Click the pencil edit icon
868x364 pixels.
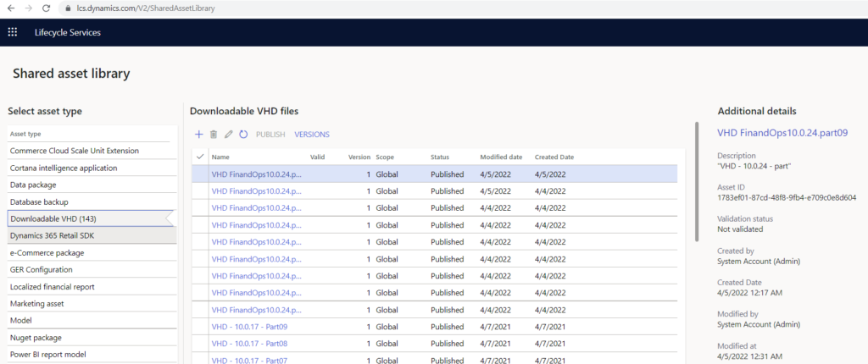click(x=229, y=135)
